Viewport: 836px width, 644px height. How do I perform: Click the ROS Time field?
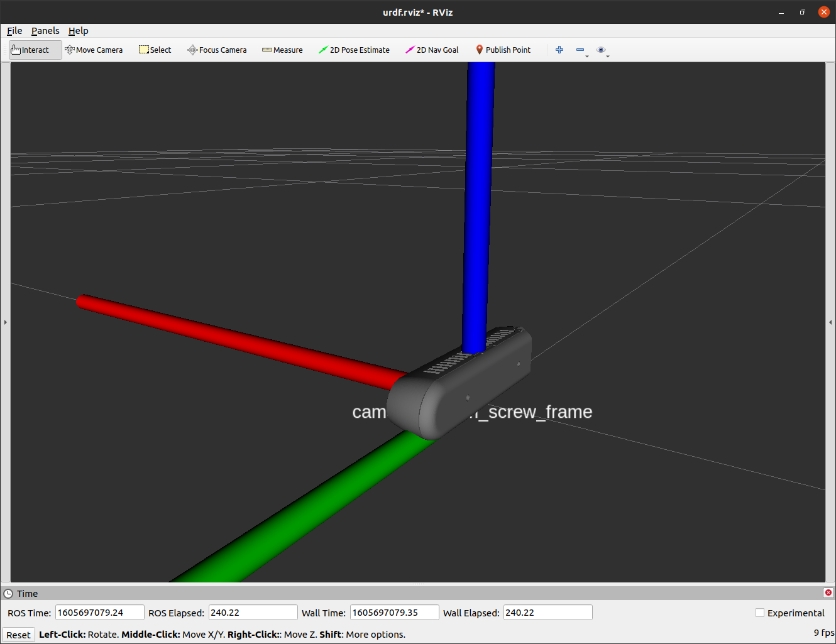(100, 613)
